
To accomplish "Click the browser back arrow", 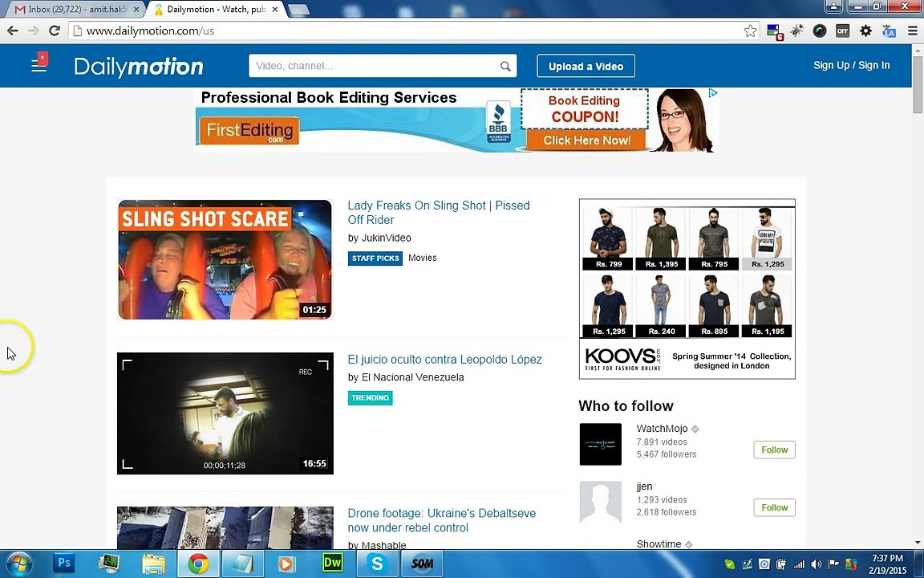I will point(12,31).
